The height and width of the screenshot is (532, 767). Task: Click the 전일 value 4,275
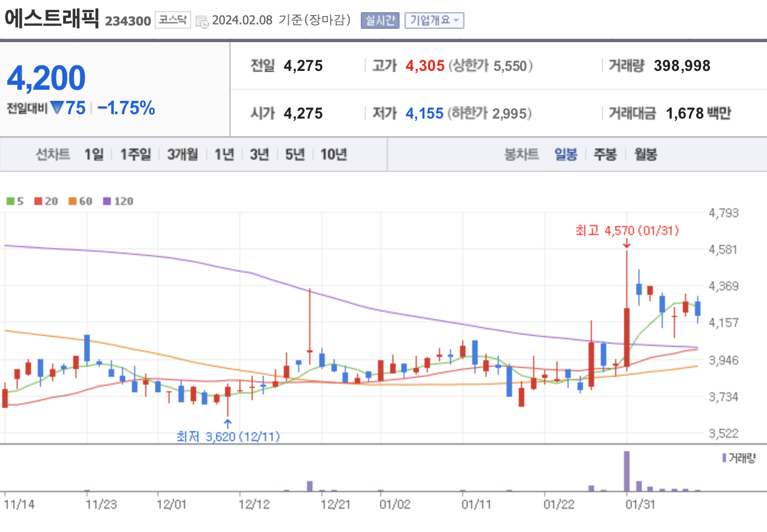(x=303, y=66)
